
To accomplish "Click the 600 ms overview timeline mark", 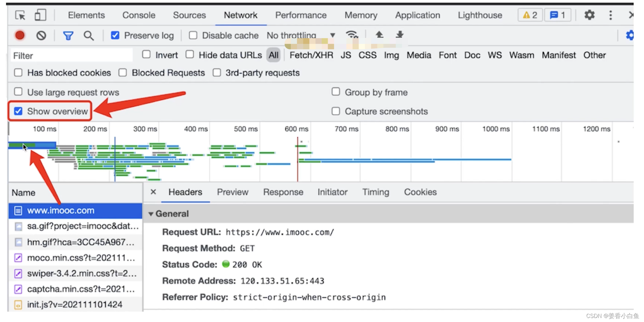I will point(296,129).
